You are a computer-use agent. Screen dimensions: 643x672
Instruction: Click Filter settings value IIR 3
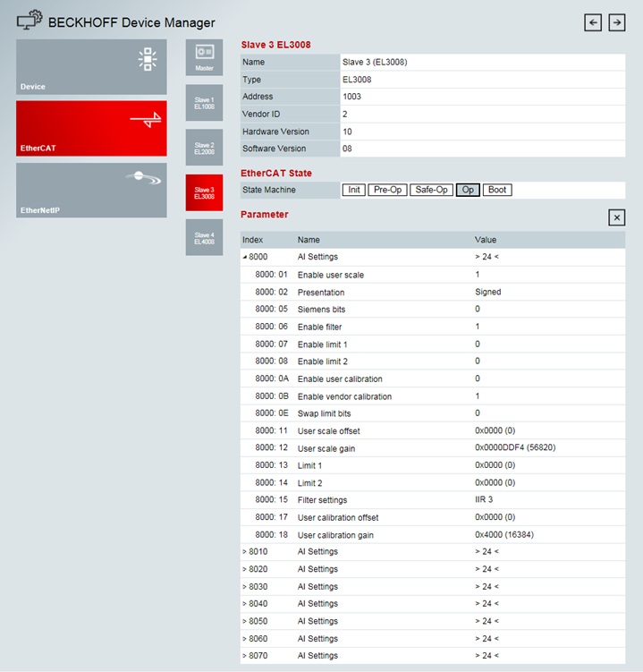pyautogui.click(x=484, y=499)
